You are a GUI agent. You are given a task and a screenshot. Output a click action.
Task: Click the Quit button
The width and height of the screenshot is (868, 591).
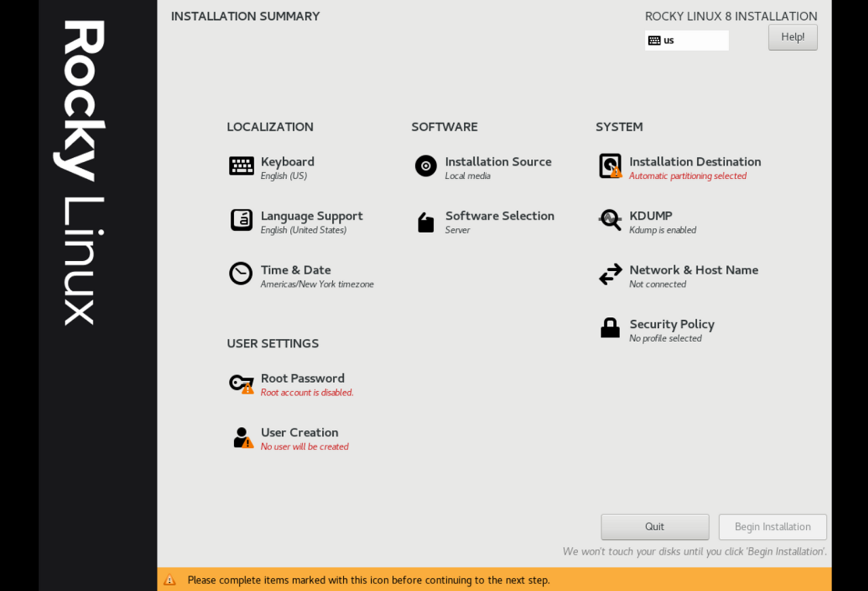click(655, 527)
